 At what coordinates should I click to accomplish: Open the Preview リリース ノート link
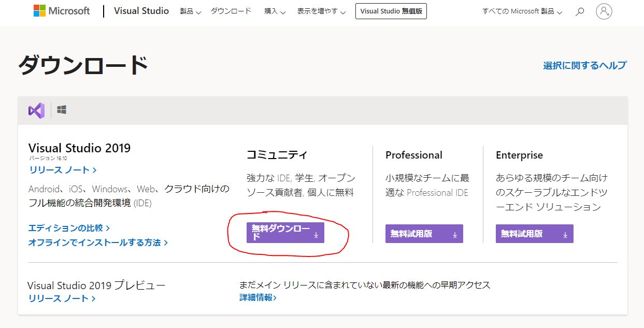tap(62, 298)
